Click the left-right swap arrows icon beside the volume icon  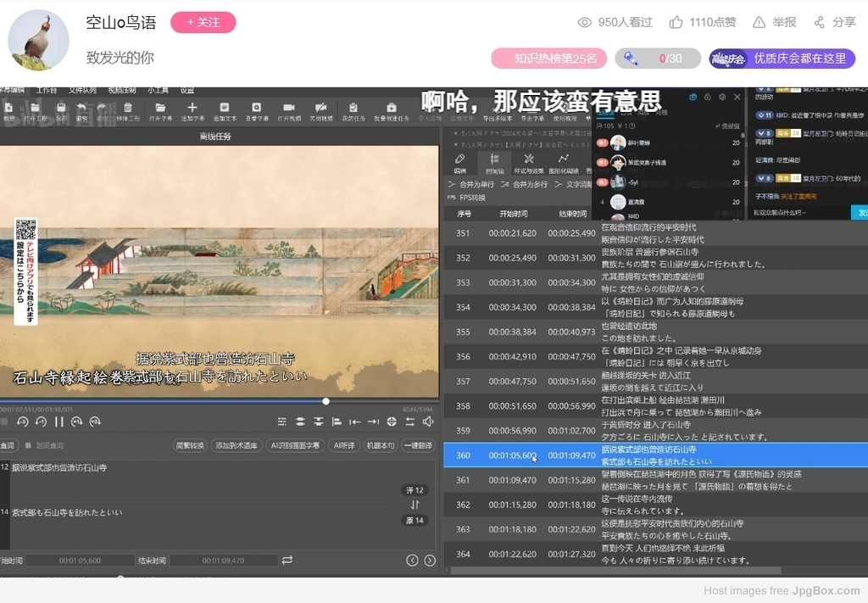[x=409, y=422]
